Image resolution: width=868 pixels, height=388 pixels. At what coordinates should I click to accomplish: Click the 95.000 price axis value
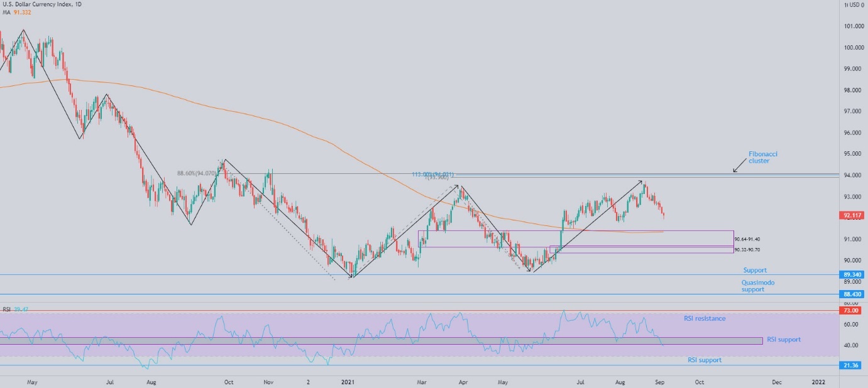[x=854, y=154]
